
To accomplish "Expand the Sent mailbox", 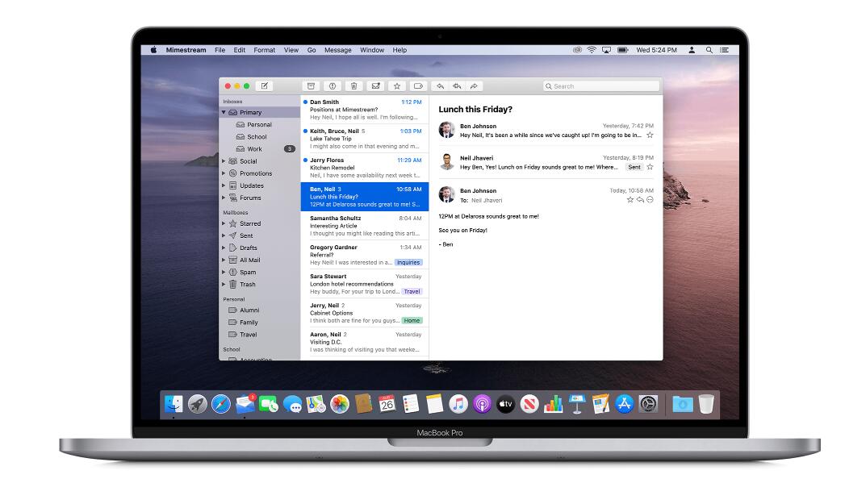I will click(x=224, y=235).
